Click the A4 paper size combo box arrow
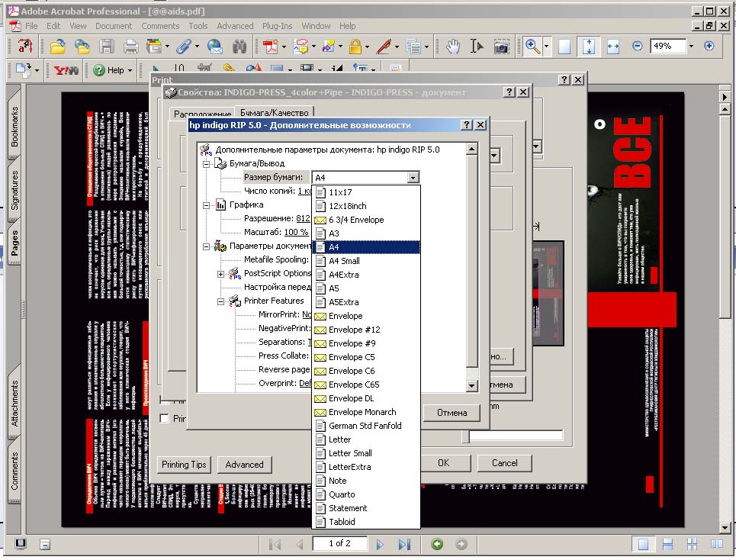The image size is (736, 560). pyautogui.click(x=413, y=178)
